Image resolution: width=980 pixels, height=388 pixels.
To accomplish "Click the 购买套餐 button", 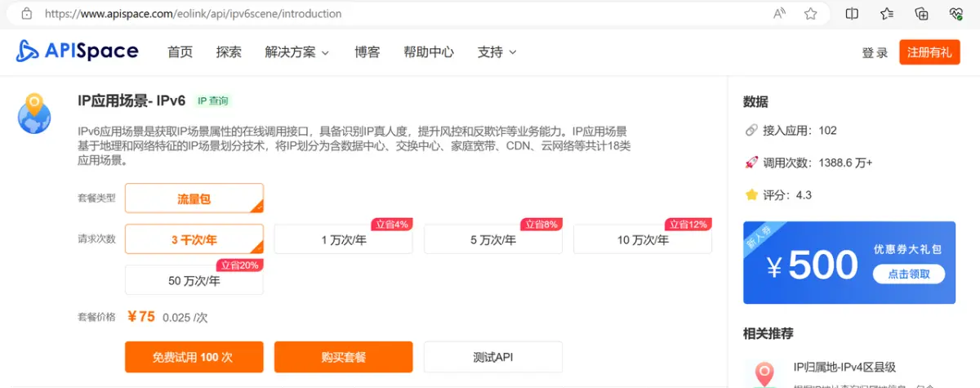I will click(343, 357).
